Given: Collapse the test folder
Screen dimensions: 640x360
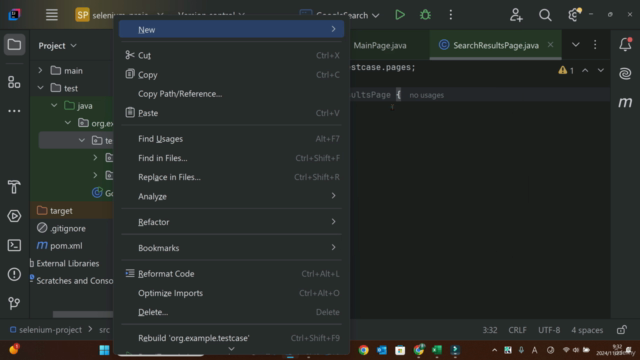Looking at the screenshot, I should [40, 88].
